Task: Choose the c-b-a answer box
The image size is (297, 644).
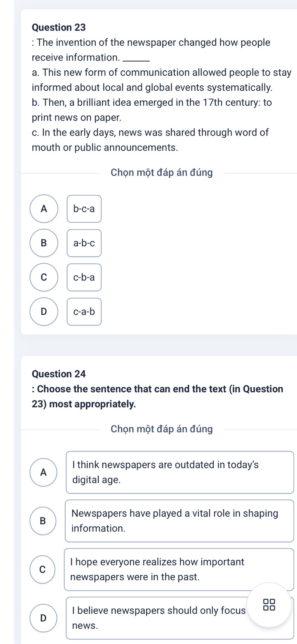Action: [x=84, y=277]
